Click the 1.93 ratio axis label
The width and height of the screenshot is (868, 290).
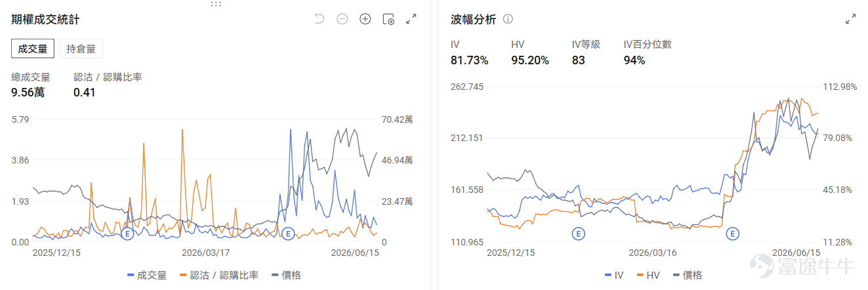pos(20,201)
